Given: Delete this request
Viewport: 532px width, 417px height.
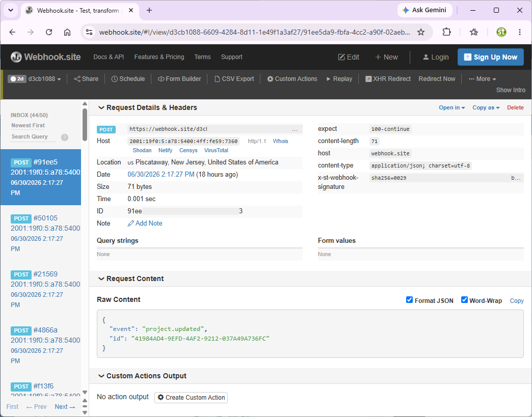Looking at the screenshot, I should point(515,107).
